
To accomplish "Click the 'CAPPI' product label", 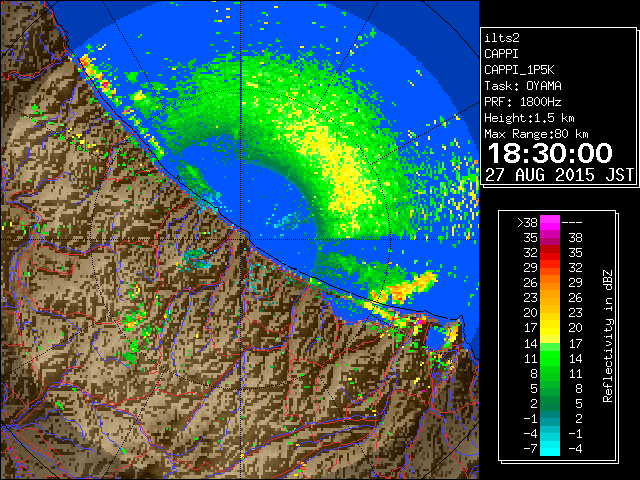I will click(x=501, y=54).
